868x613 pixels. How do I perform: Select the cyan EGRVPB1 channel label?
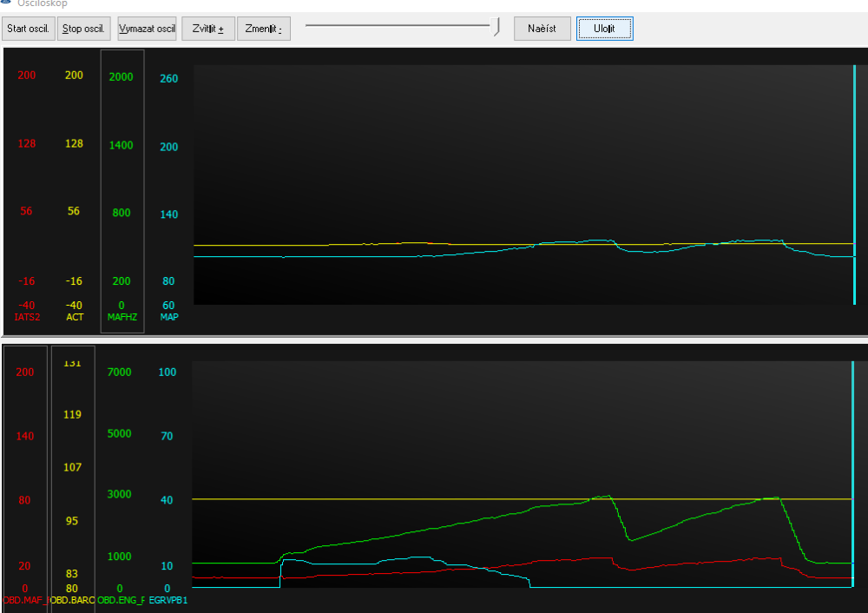click(x=168, y=600)
